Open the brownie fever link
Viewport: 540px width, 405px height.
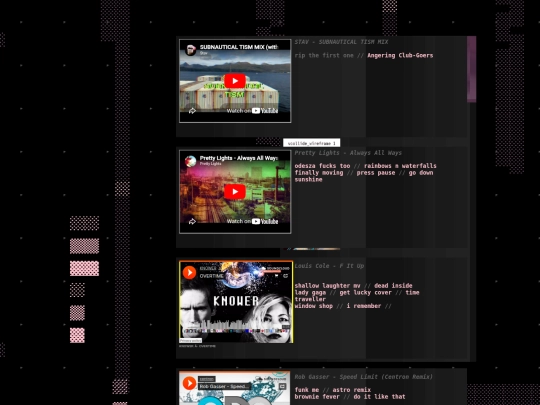[x=317, y=397]
